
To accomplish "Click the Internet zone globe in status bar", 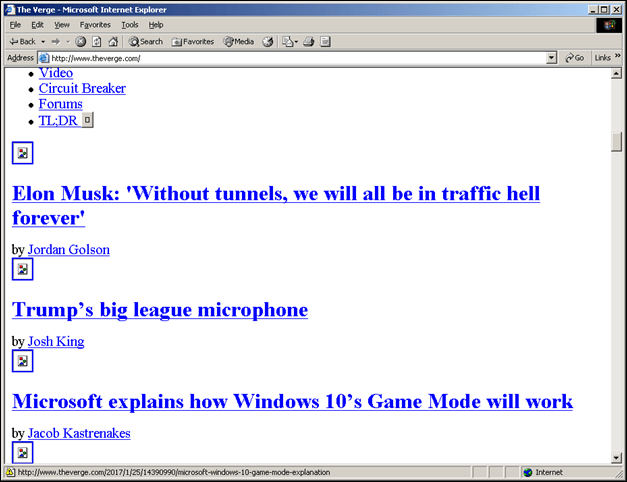I will 528,472.
